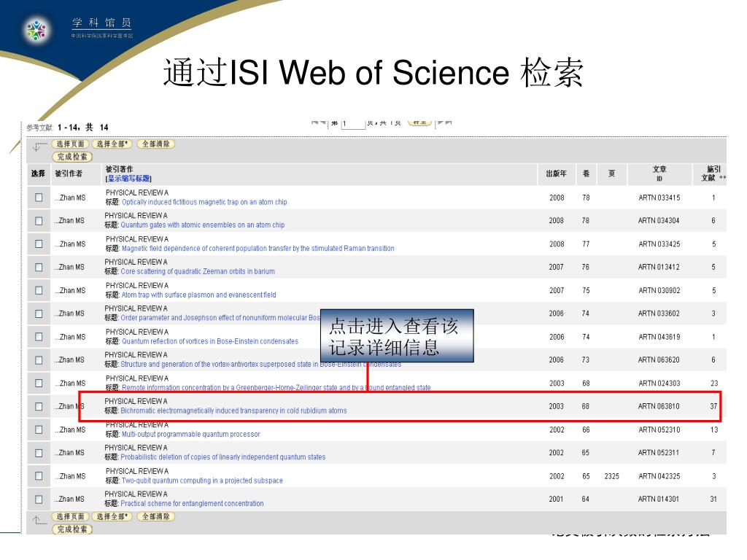The height and width of the screenshot is (560, 747).
Task: Click 完成检索 button above the results table
Action: point(72,157)
